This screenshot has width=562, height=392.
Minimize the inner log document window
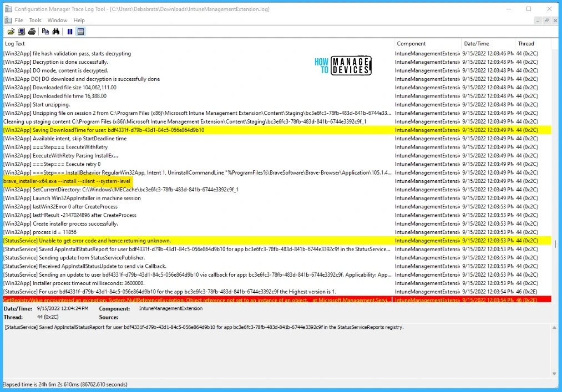[x=538, y=21]
